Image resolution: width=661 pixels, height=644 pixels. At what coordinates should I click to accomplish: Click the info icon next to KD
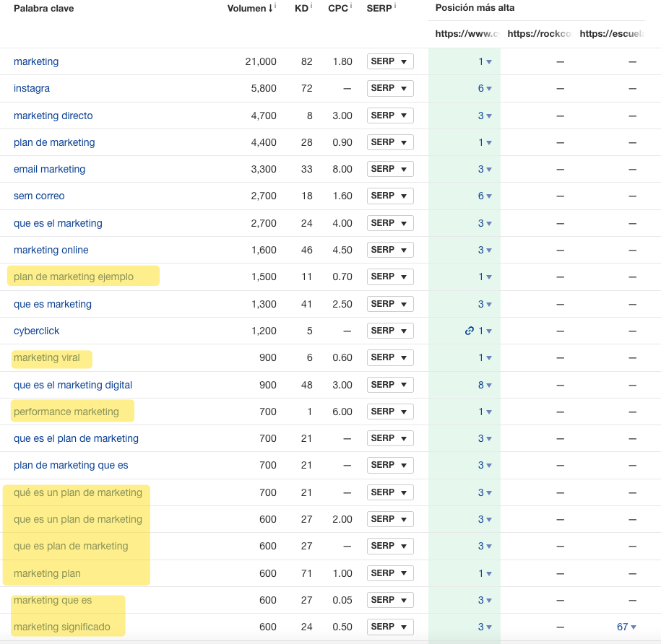311,6
